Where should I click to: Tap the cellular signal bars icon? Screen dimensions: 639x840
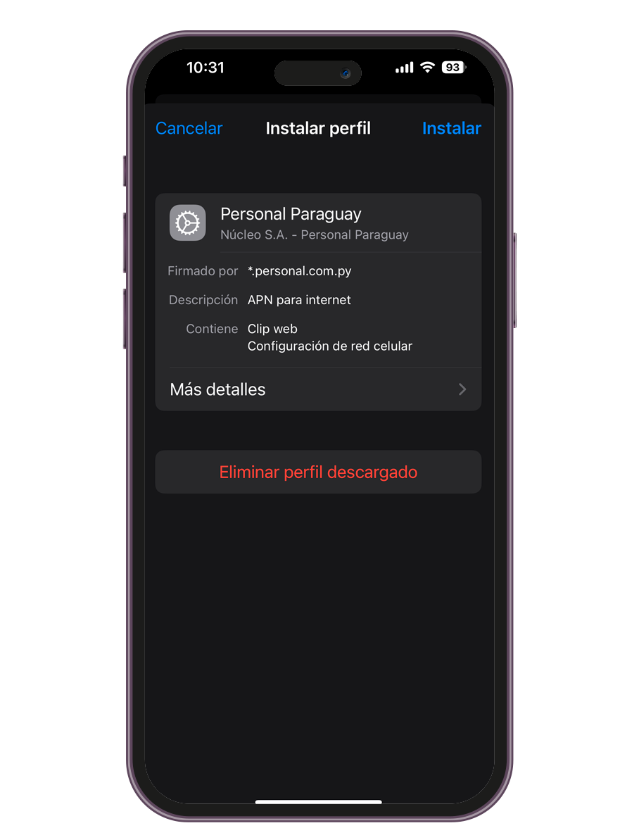(405, 68)
